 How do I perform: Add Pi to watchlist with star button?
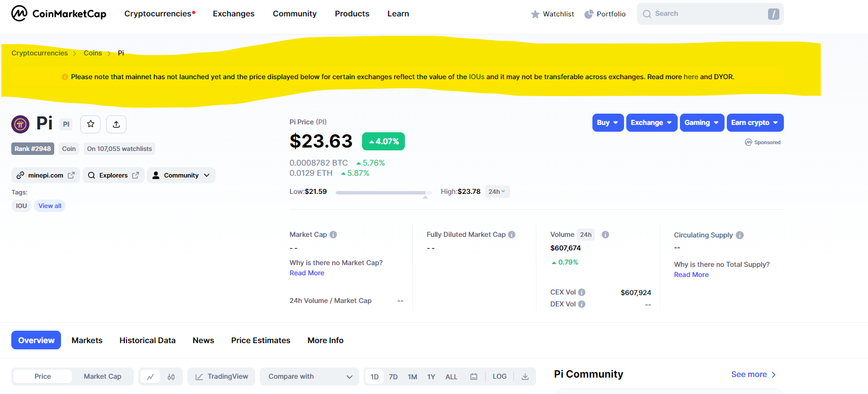90,124
